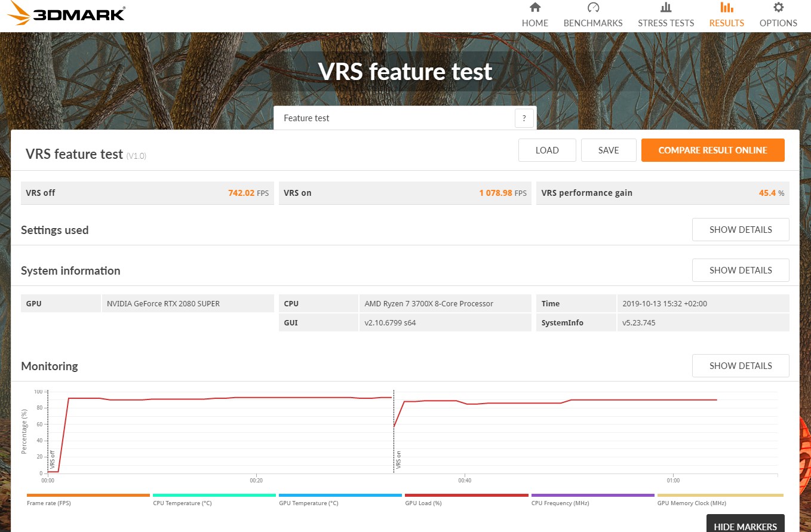Click the Hide Markers button
811x532 pixels.
pos(745,526)
